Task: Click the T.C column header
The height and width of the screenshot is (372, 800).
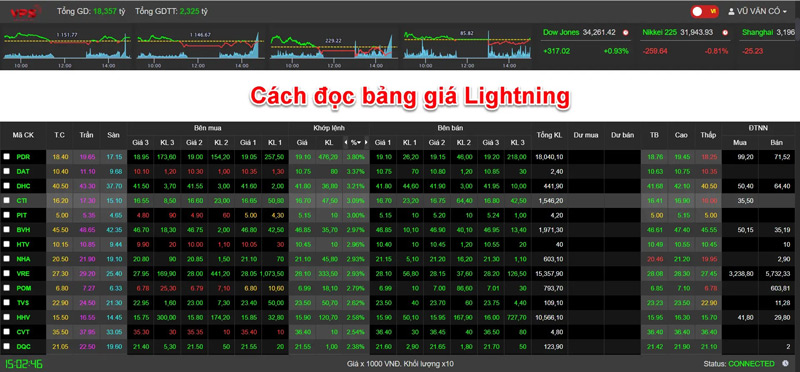Action: [59, 135]
